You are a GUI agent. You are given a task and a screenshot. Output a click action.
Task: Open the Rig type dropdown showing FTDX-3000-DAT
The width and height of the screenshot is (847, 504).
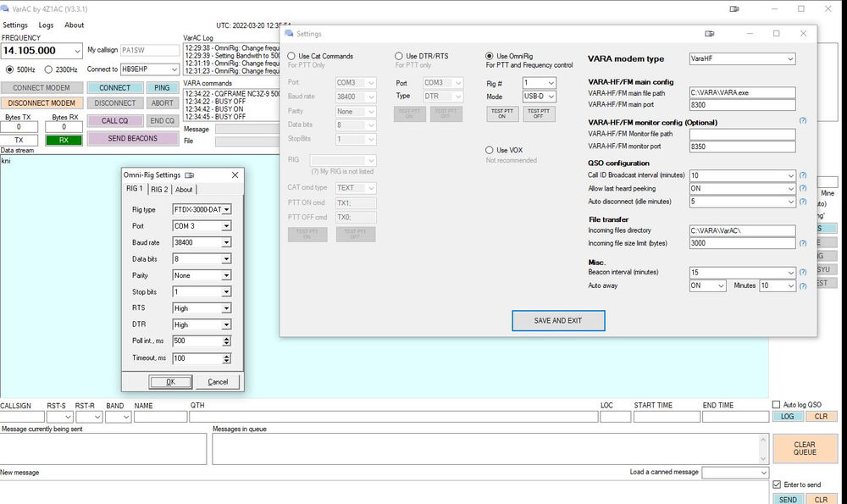(225, 208)
